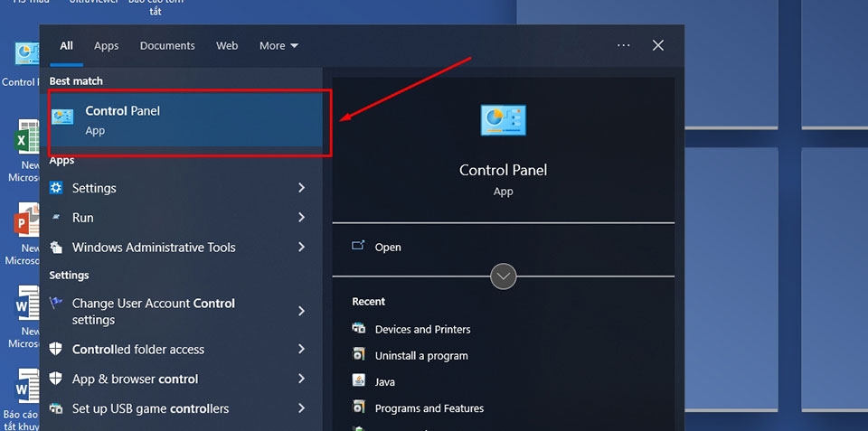Click the App & browser control shield icon
The height and width of the screenshot is (431, 868).
click(x=56, y=379)
